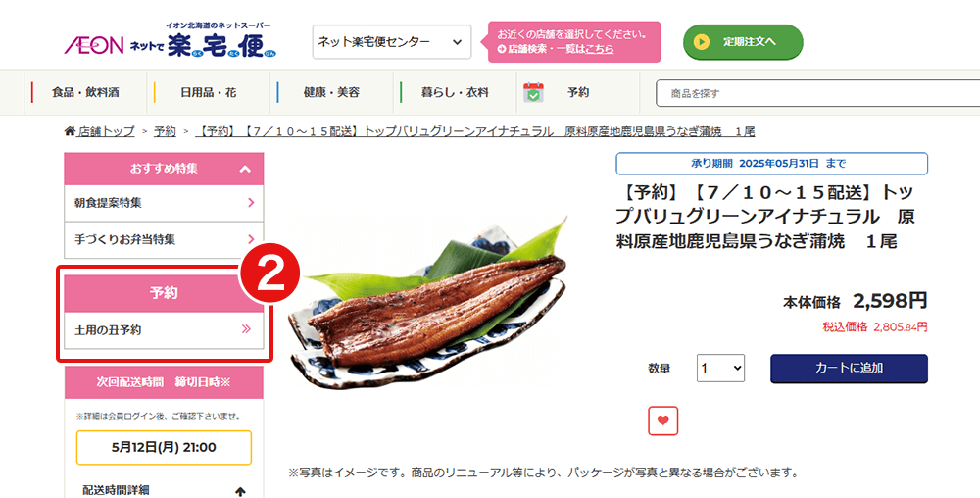The height and width of the screenshot is (498, 980).
Task: Click the arrow icon next to 朝食提案特集
Action: point(251,203)
